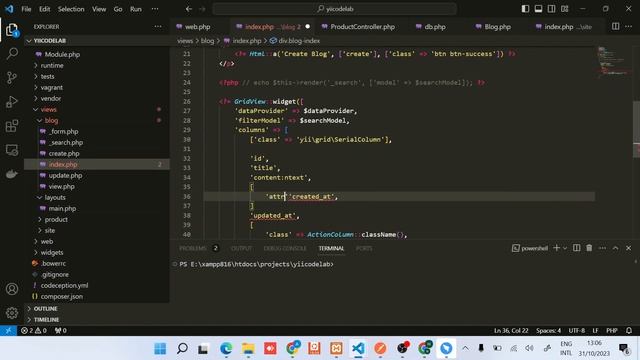Toggle the bottom panel visibility
The width and height of the screenshot is (640, 360).
tap(538, 9)
